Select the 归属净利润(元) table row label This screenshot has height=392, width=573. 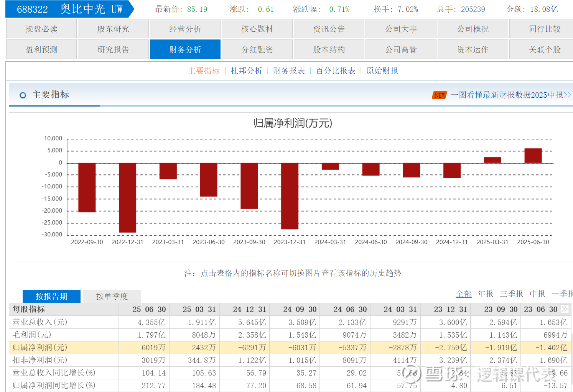[x=40, y=347]
